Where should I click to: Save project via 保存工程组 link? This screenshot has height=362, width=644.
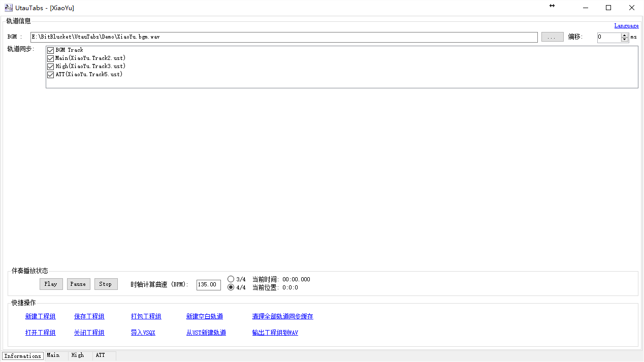[x=89, y=316]
